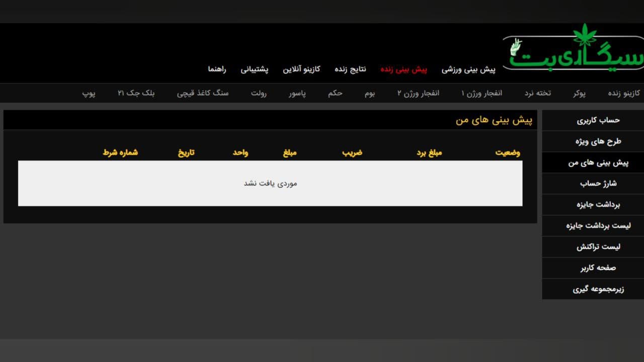
Task: Launch انفجار ورژن ۱ game
Action: click(x=482, y=93)
